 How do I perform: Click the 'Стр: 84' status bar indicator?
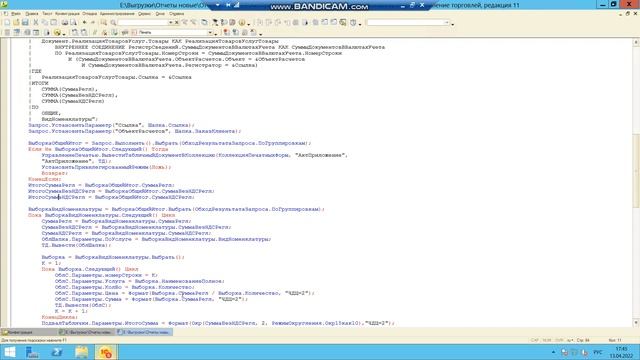coord(583,340)
